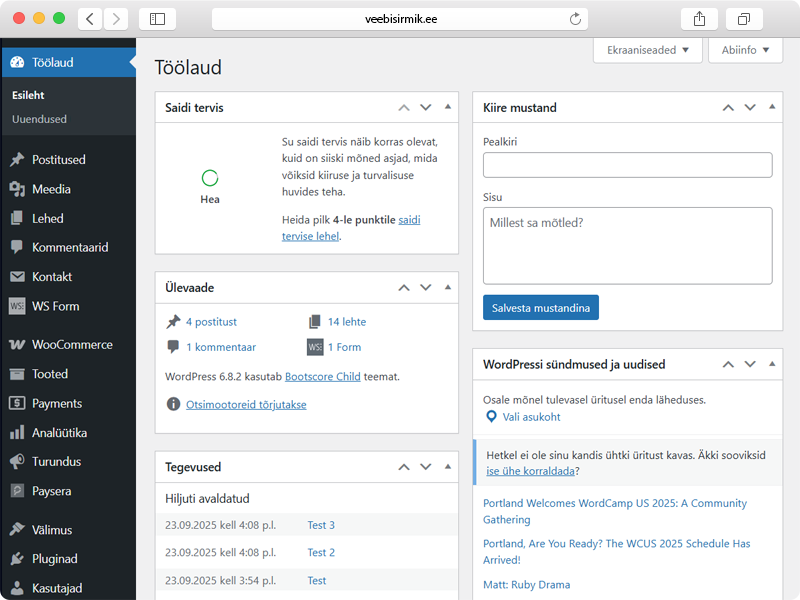The width and height of the screenshot is (800, 600).
Task: Follow the Bootscore Child theme link
Action: (326, 377)
